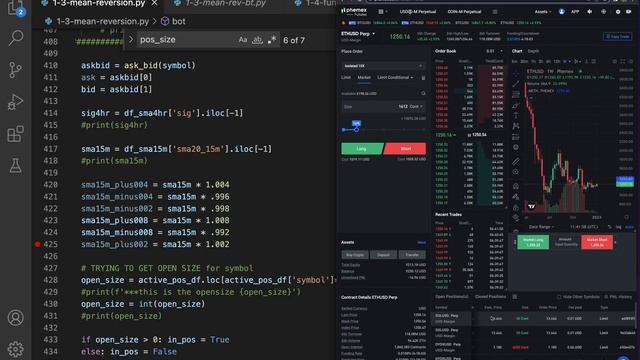The width and height of the screenshot is (640, 360).
Task: Select the Market order tab
Action: pyautogui.click(x=364, y=78)
